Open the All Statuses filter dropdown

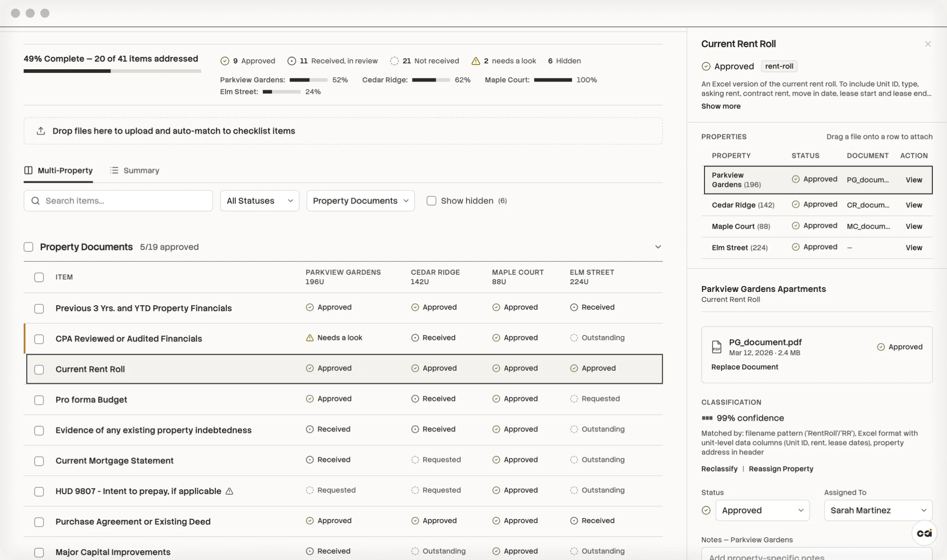click(x=260, y=201)
